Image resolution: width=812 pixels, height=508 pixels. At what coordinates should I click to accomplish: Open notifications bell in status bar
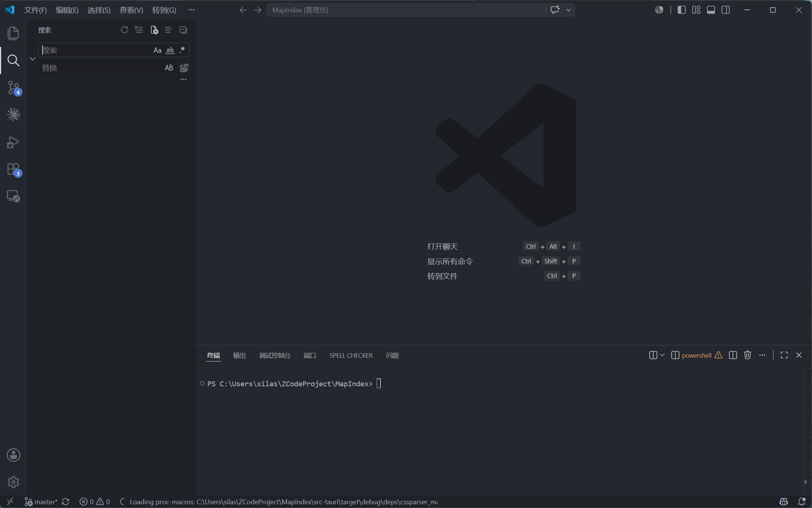pos(801,502)
